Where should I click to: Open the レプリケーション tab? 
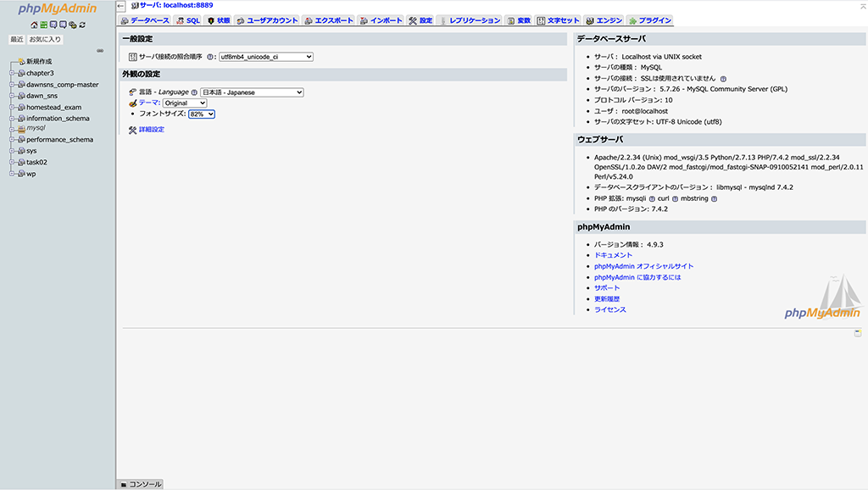(x=470, y=20)
